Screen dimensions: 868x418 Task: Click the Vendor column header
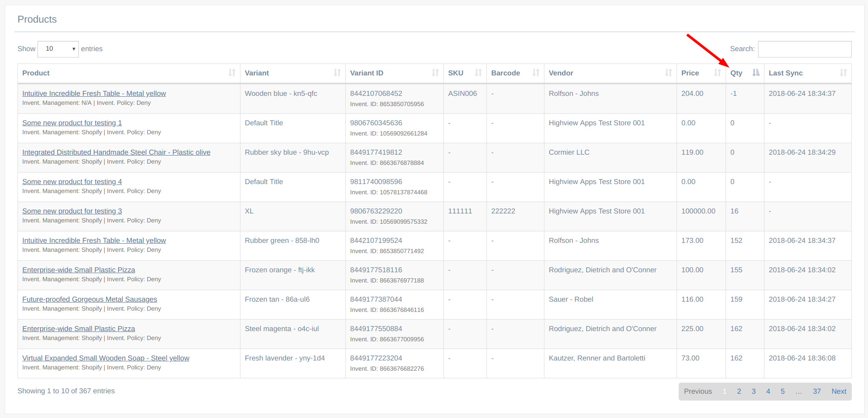[610, 73]
